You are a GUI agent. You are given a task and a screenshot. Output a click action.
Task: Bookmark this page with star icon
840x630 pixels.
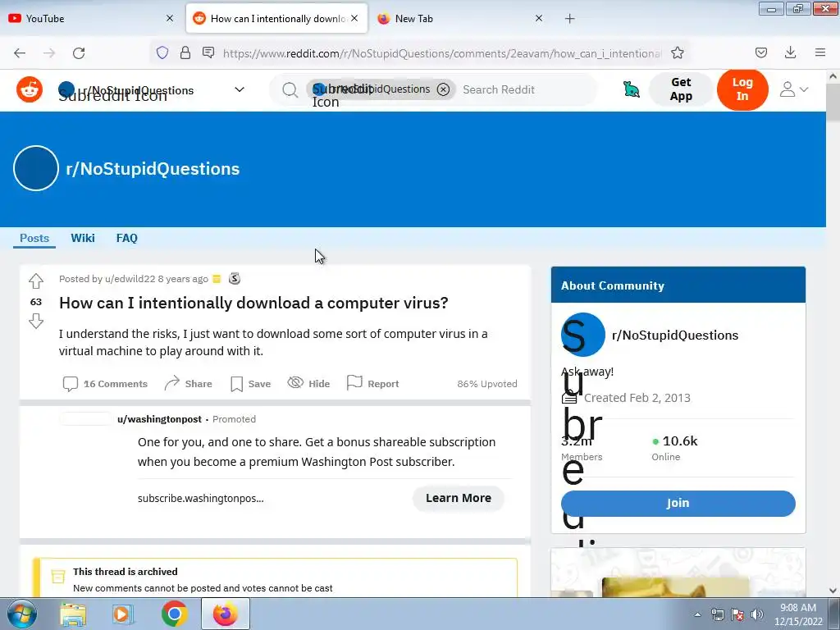[x=678, y=52]
